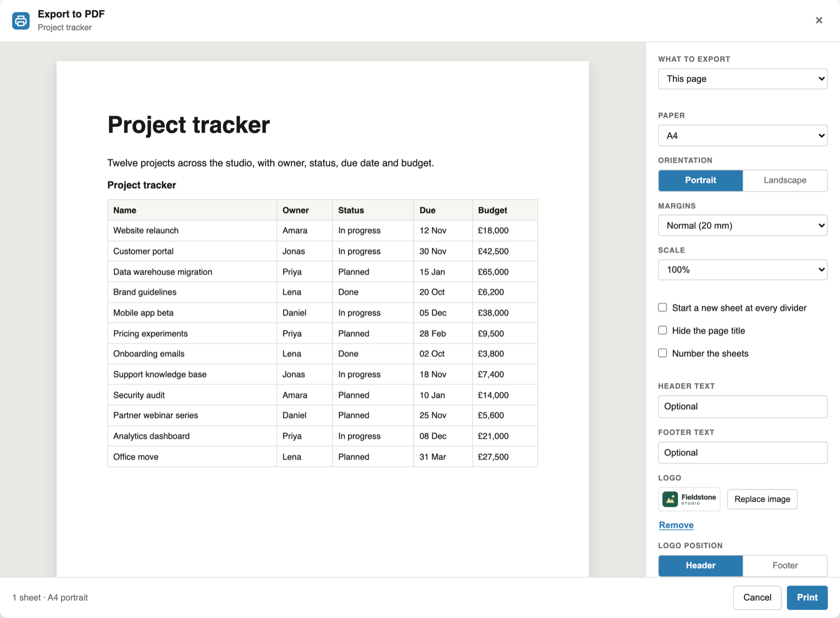Switch orientation to Landscape
This screenshot has height=618, width=840.
click(785, 180)
